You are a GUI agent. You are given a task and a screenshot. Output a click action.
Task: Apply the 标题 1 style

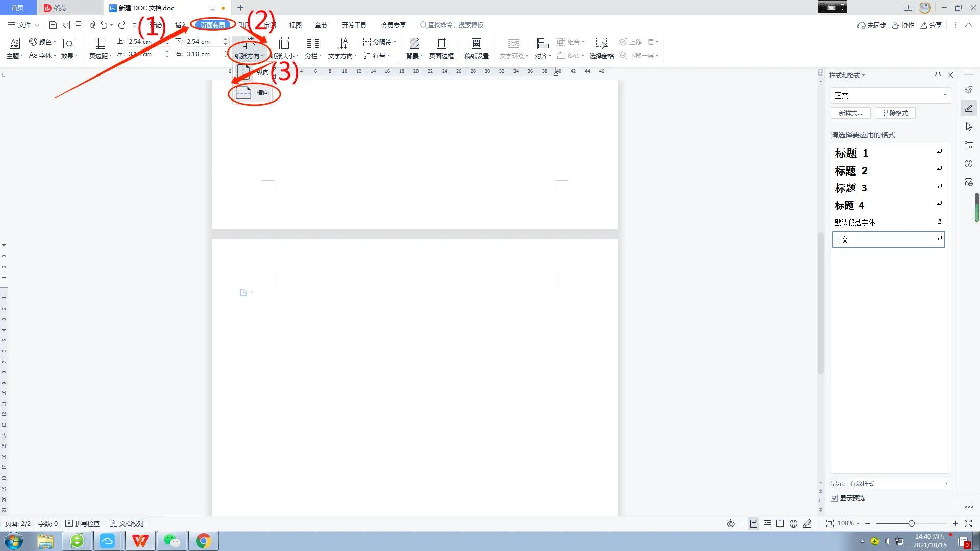click(x=888, y=153)
